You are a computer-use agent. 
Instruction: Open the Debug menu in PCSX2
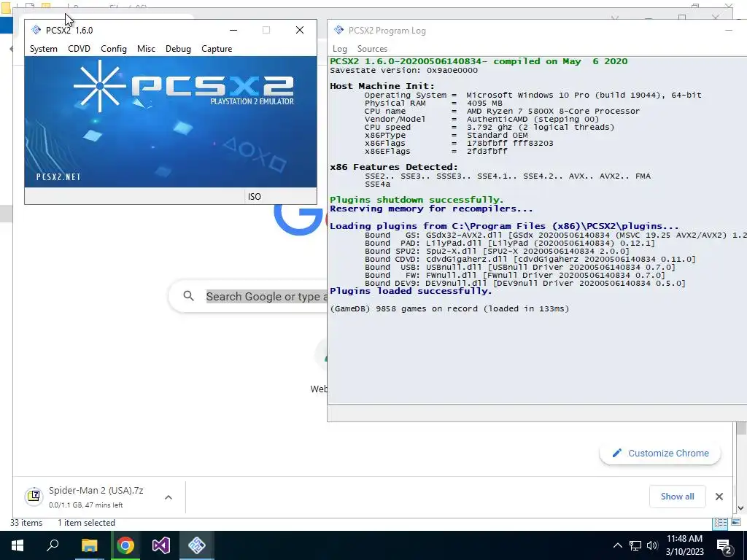coord(178,49)
